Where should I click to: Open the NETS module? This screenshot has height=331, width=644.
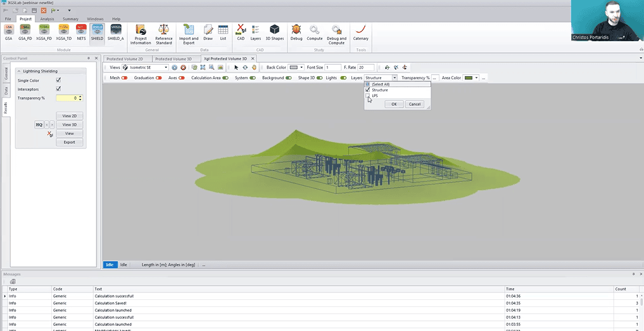click(81, 32)
